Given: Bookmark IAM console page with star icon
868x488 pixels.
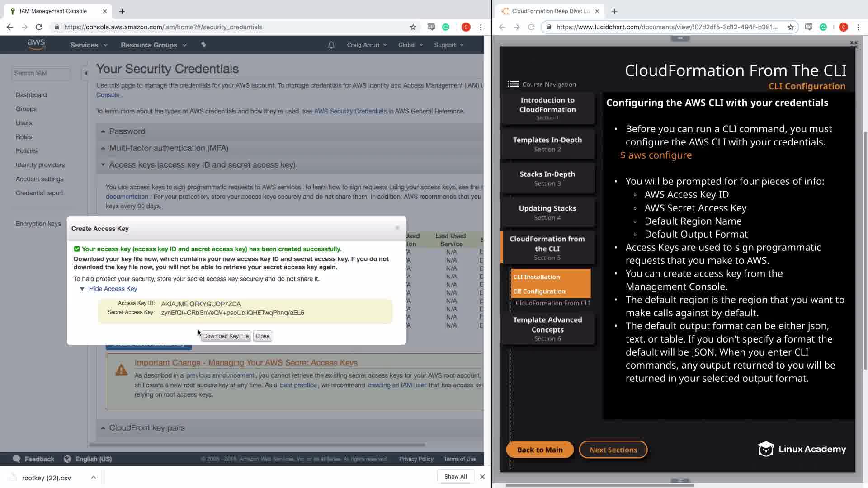Looking at the screenshot, I should 413,27.
